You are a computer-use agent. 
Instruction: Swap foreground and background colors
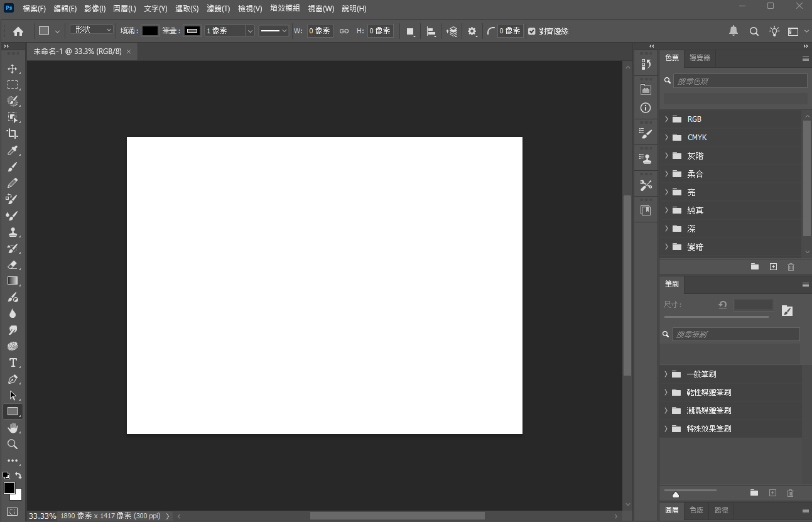(x=19, y=476)
